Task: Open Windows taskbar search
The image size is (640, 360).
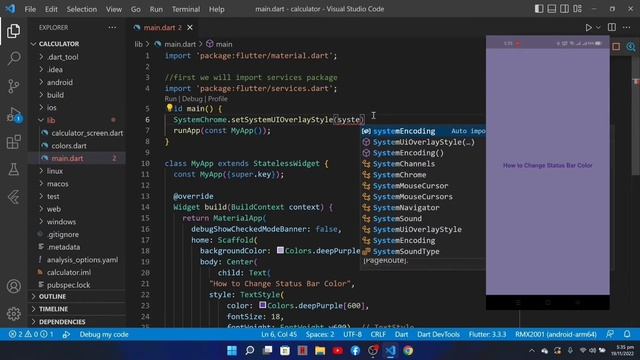Action: (249, 351)
